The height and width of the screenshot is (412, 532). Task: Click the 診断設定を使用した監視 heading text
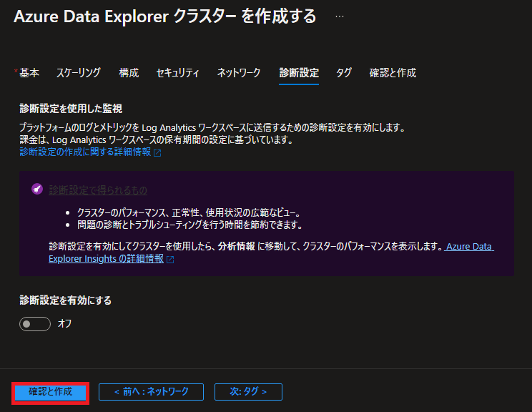[x=71, y=109]
